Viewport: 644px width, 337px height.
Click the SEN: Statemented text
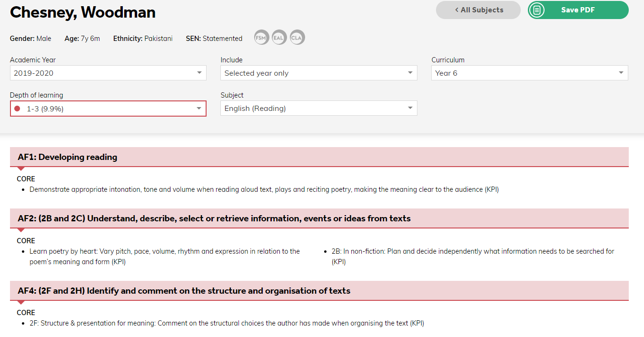(x=214, y=39)
